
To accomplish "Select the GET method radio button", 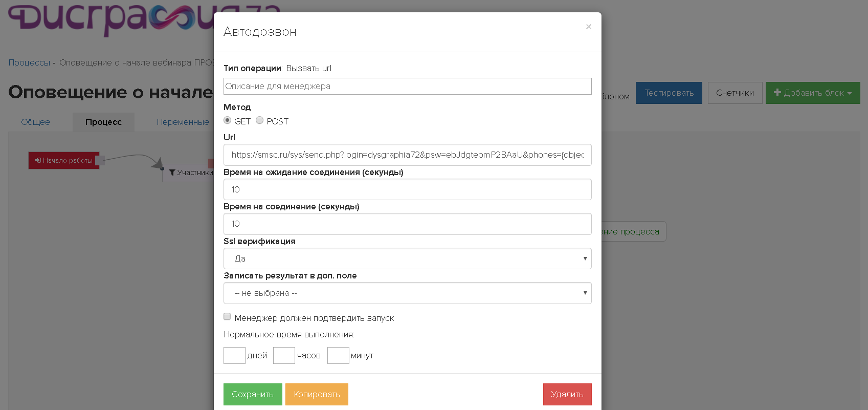I will pos(228,120).
